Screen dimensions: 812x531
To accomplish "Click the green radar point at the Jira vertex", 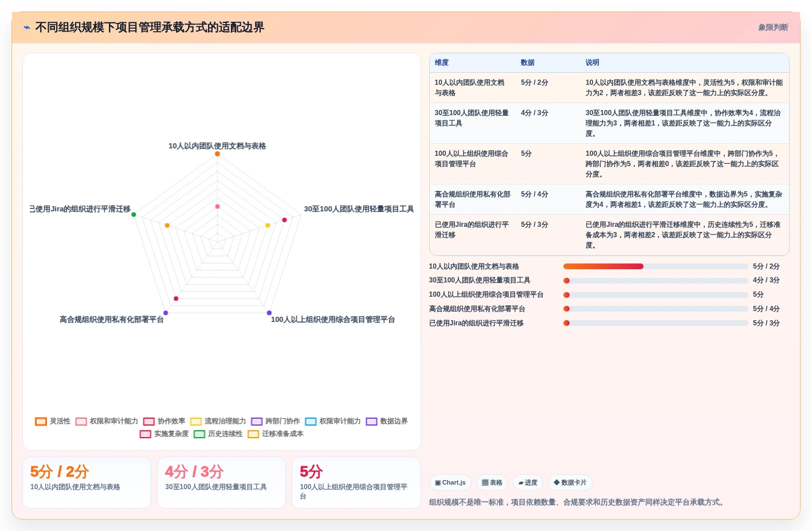I will (134, 214).
